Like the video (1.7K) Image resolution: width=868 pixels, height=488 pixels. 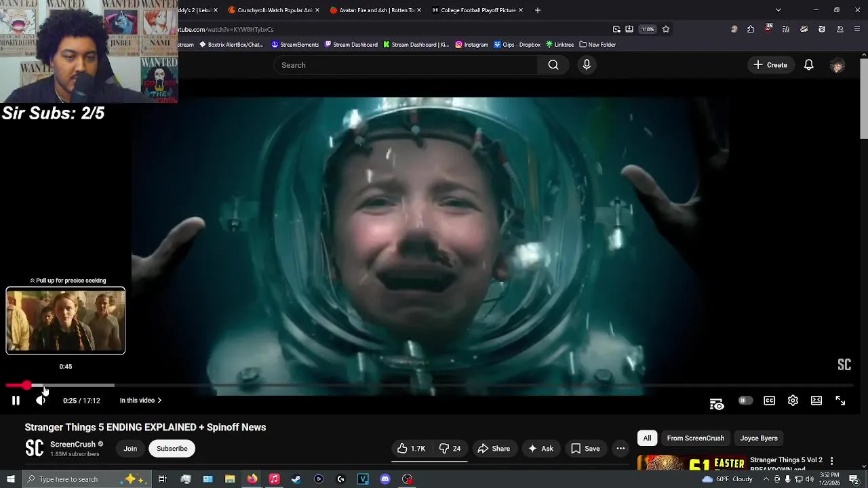tap(412, 449)
